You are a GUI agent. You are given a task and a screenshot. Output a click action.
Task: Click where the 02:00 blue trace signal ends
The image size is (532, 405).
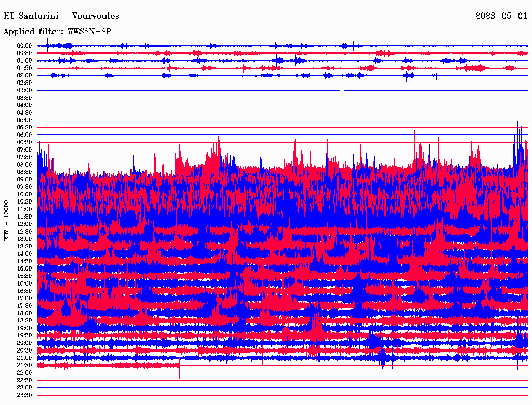[x=436, y=76]
